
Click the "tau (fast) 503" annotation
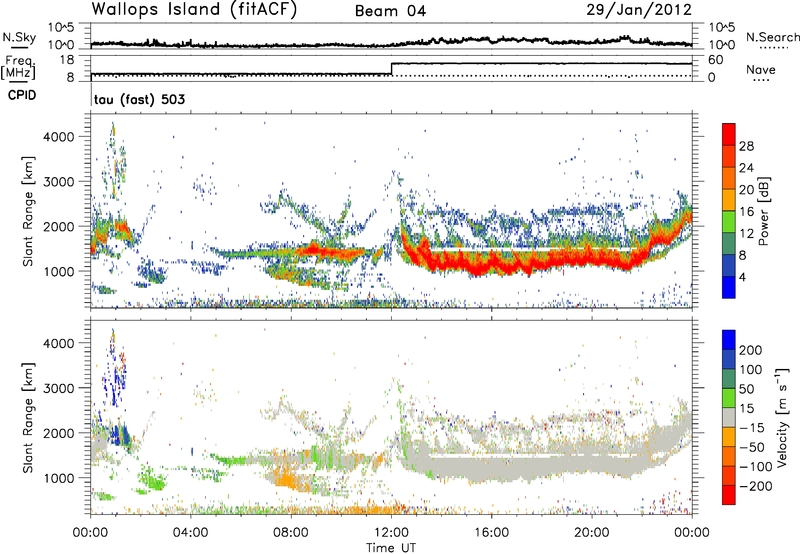(x=139, y=99)
